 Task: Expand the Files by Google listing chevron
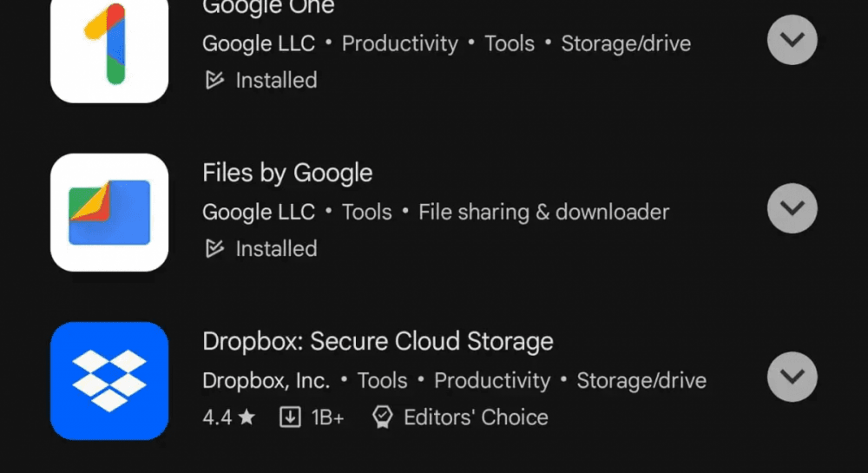(792, 208)
